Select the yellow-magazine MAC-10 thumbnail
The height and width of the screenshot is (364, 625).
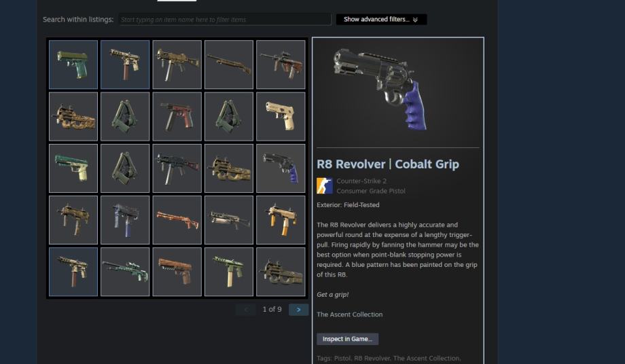(281, 220)
